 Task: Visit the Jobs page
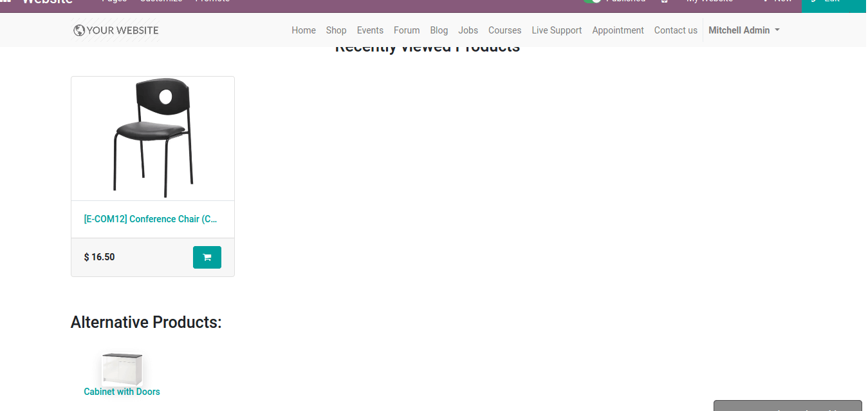click(468, 30)
